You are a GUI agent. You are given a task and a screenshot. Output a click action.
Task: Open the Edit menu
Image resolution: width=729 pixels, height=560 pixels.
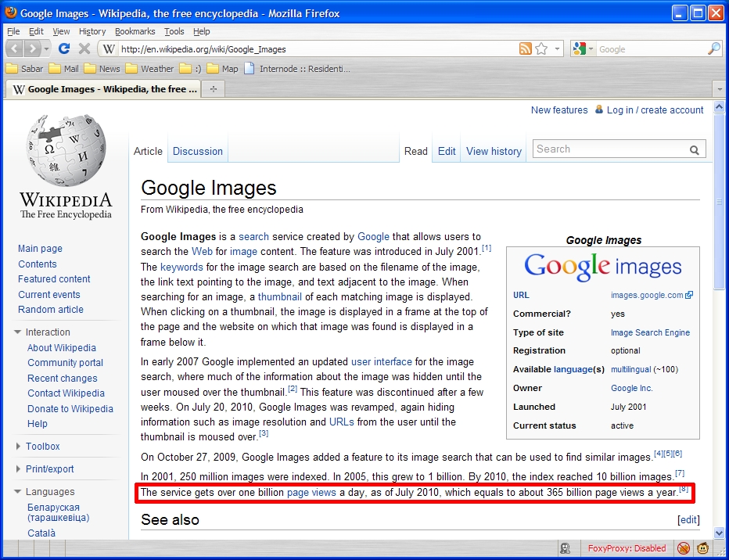pos(36,31)
